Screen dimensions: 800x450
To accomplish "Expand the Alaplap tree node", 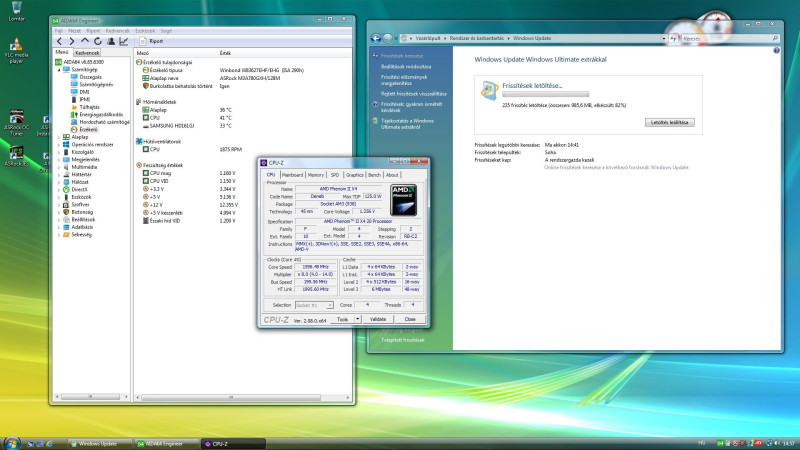I will 57,137.
